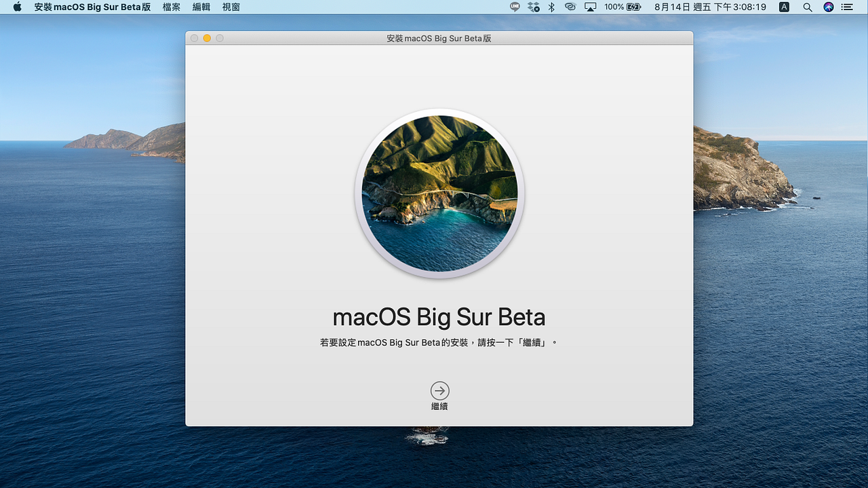Open the Apple menu
Screen dimensions: 868x488
coord(17,7)
